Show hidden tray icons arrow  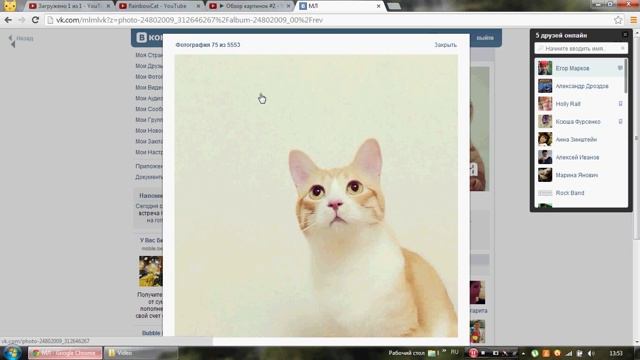pos(523,353)
